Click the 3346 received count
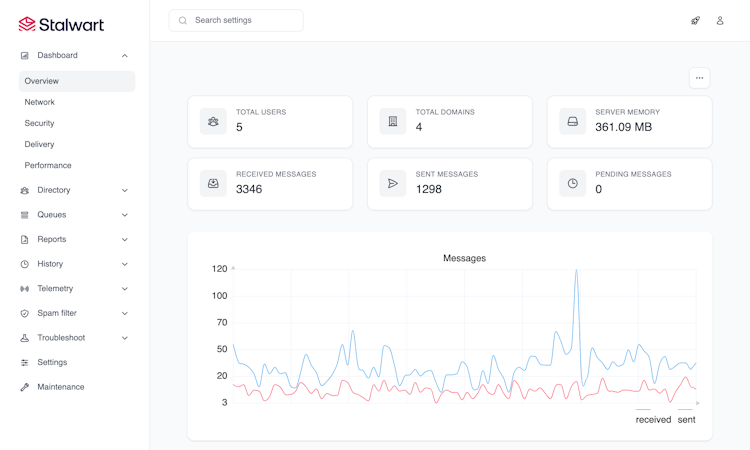Viewport: 750px width, 450px height. pyautogui.click(x=249, y=189)
